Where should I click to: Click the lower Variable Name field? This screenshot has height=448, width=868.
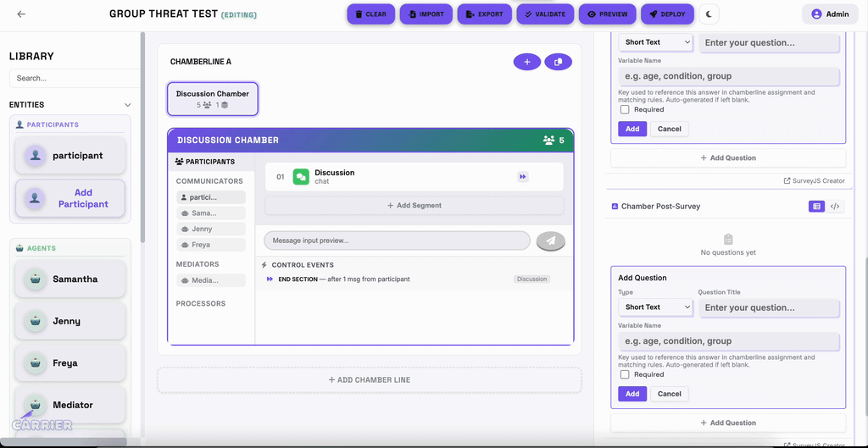pyautogui.click(x=728, y=341)
